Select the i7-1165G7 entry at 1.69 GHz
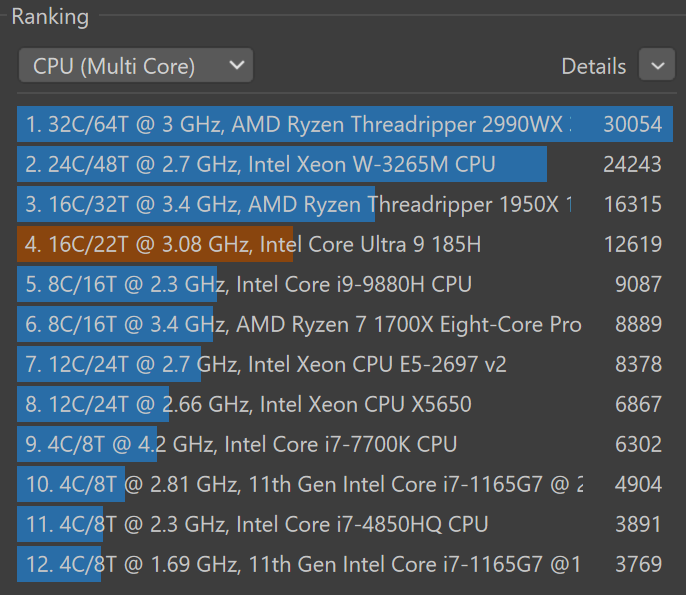This screenshot has width=686, height=595. click(x=300, y=564)
